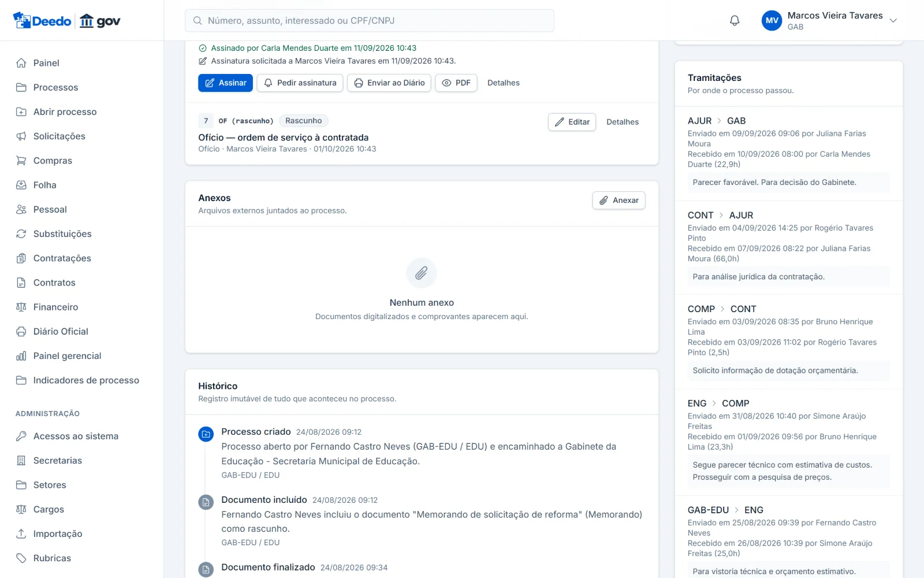
Task: Click the Folha icon in sidebar
Action: pyautogui.click(x=21, y=185)
